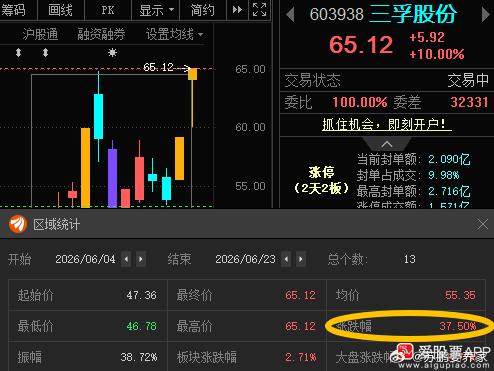The height and width of the screenshot is (371, 494).
Task: Click 最高封单额 value 2.716亿
Action: pos(449,191)
